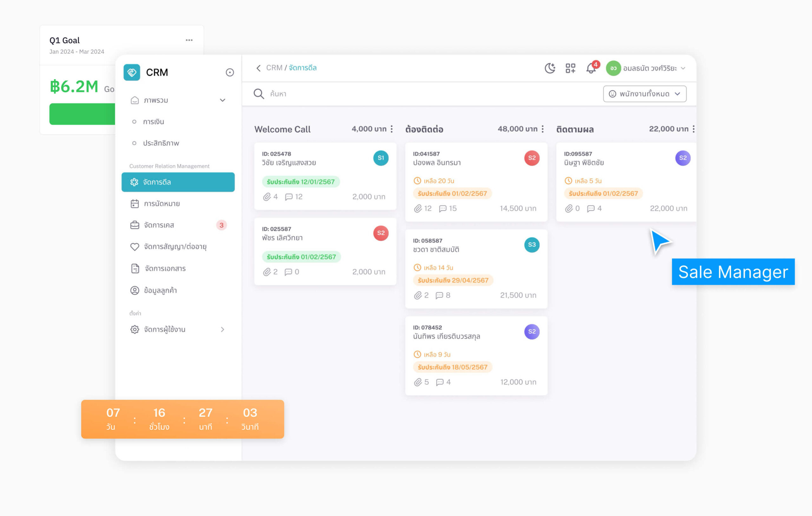
Task: Click รับประกันถึง 29/04/2567 tag
Action: coord(453,280)
